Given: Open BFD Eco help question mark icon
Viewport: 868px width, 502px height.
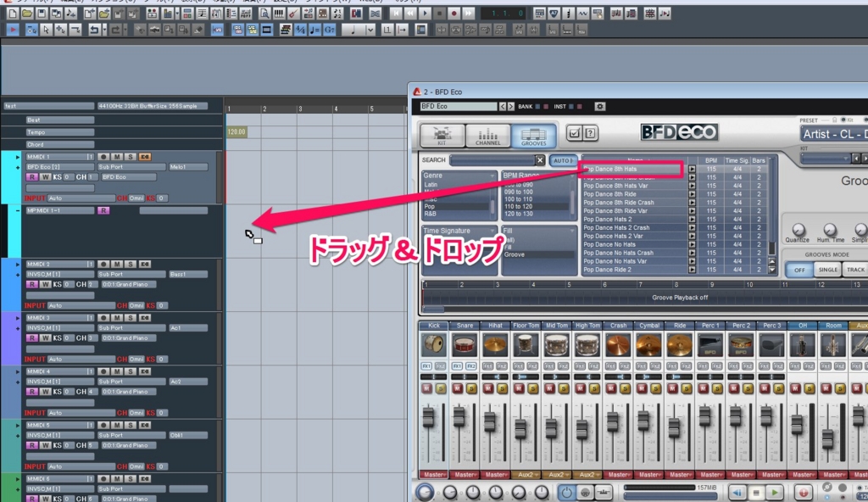Looking at the screenshot, I should pos(590,133).
